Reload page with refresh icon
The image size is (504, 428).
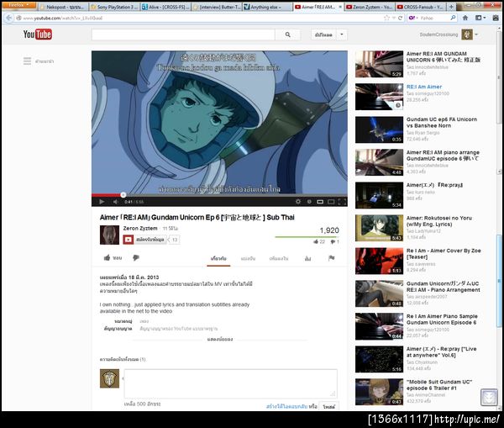coord(400,18)
